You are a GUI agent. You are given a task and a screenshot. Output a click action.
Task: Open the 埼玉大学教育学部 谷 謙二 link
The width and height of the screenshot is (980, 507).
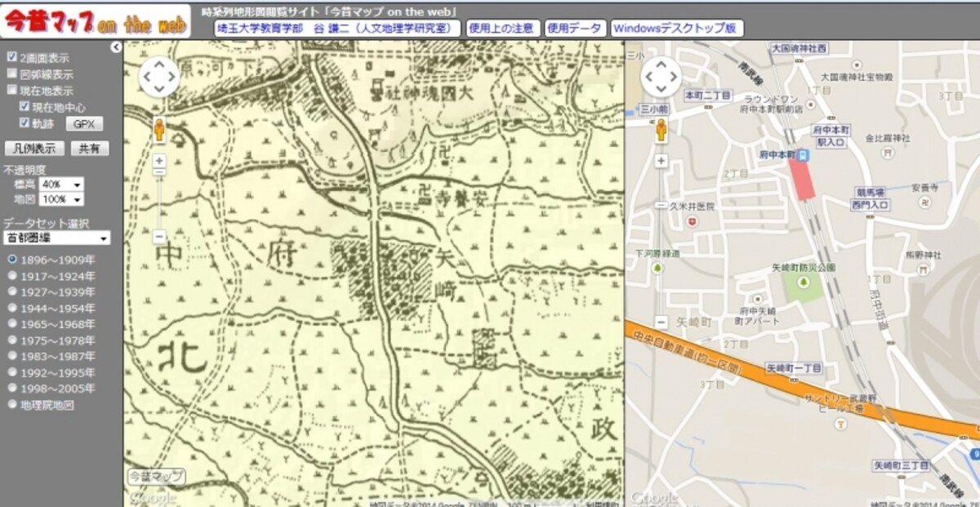coord(336,28)
